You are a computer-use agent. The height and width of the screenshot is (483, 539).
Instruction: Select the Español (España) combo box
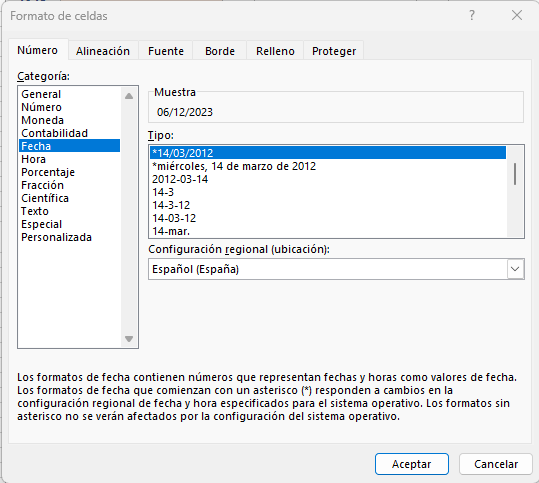tap(336, 269)
